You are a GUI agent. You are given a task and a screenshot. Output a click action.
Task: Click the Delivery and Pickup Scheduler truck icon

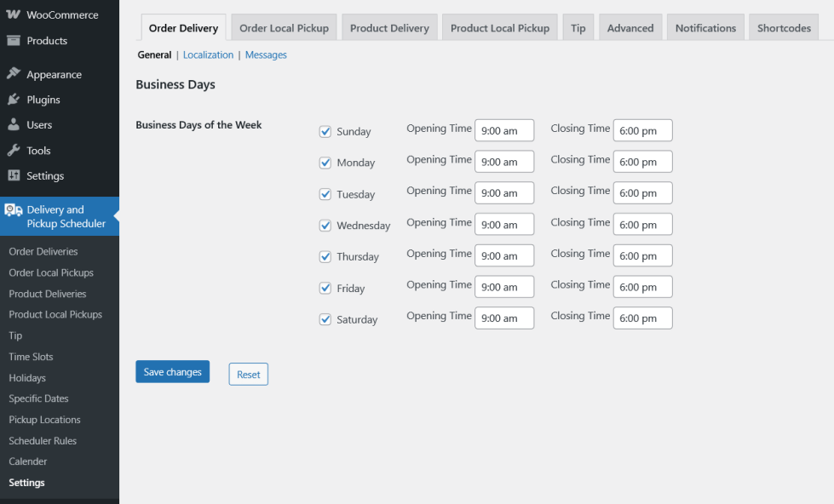pos(14,210)
